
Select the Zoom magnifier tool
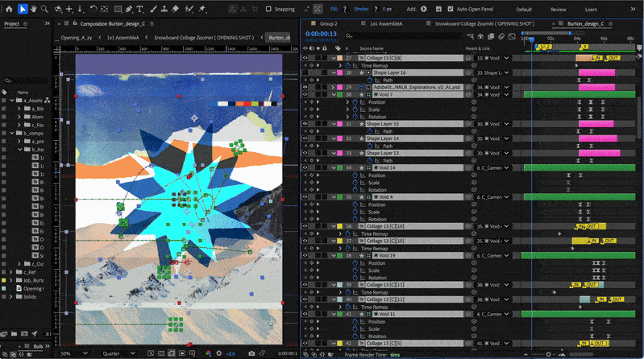coord(46,9)
